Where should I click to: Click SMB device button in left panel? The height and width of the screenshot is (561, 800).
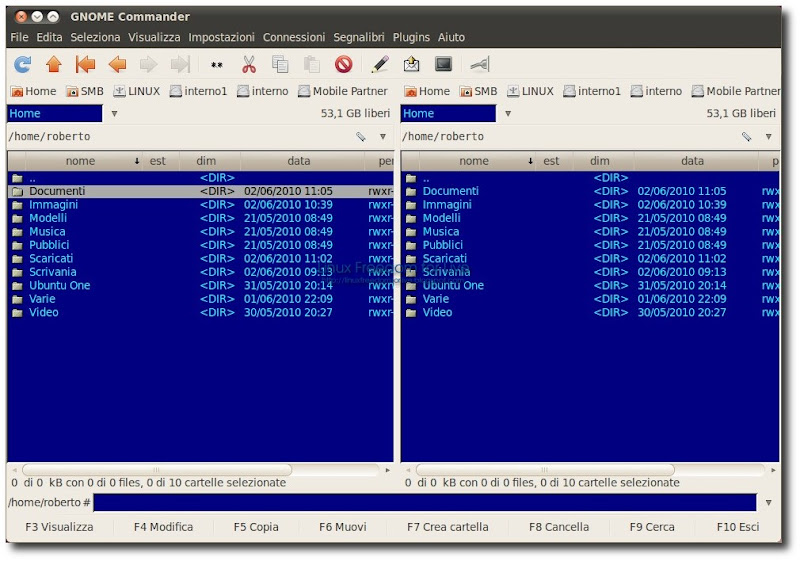[85, 91]
